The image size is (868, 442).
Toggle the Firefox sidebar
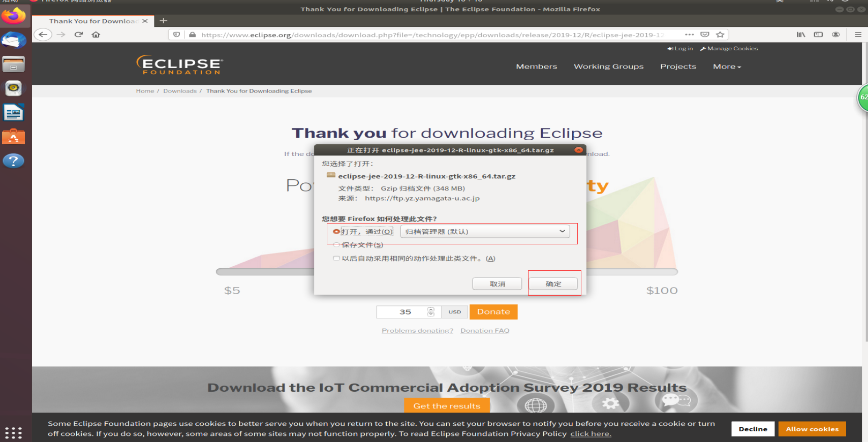[818, 35]
